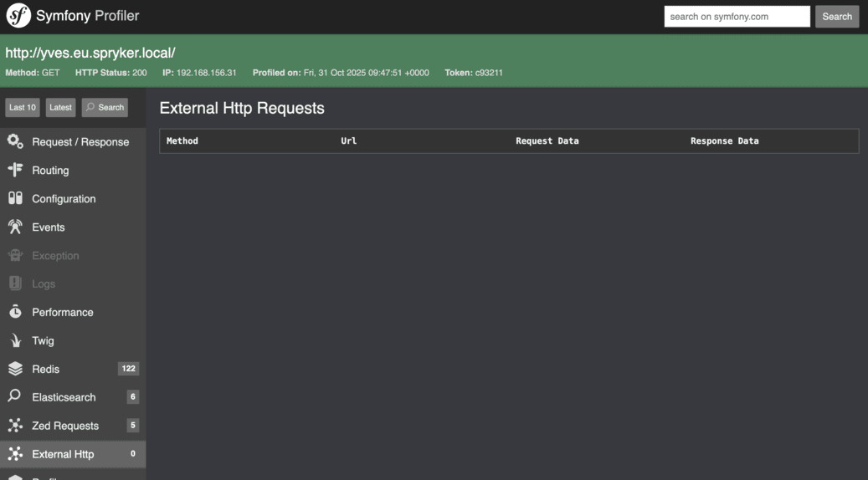This screenshot has height=480, width=868.
Task: Click the Events antenna icon
Action: click(15, 227)
